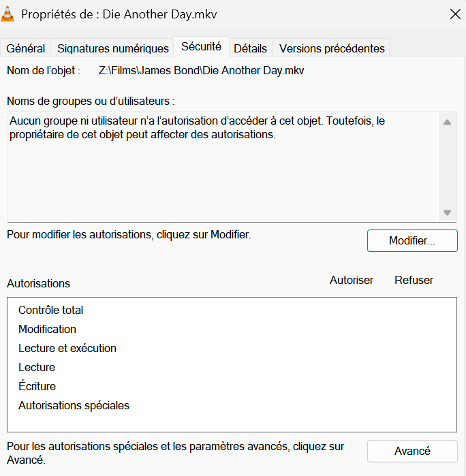Select the Lecture permission row

click(232, 367)
